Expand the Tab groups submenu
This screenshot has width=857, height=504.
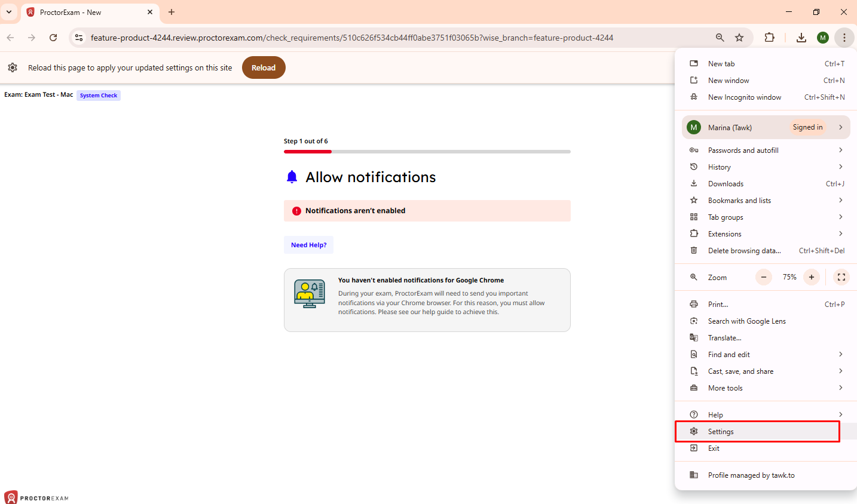pos(766,217)
